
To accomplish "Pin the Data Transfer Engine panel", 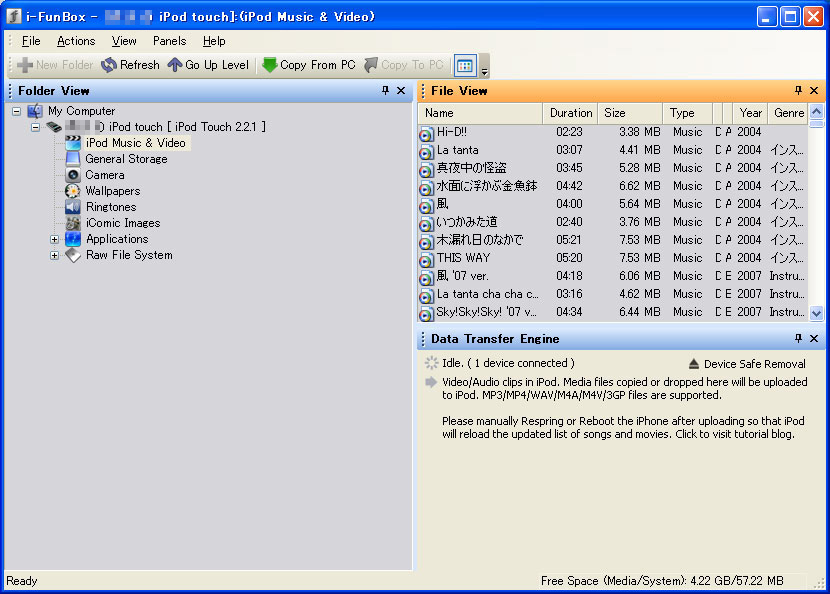I will [798, 338].
